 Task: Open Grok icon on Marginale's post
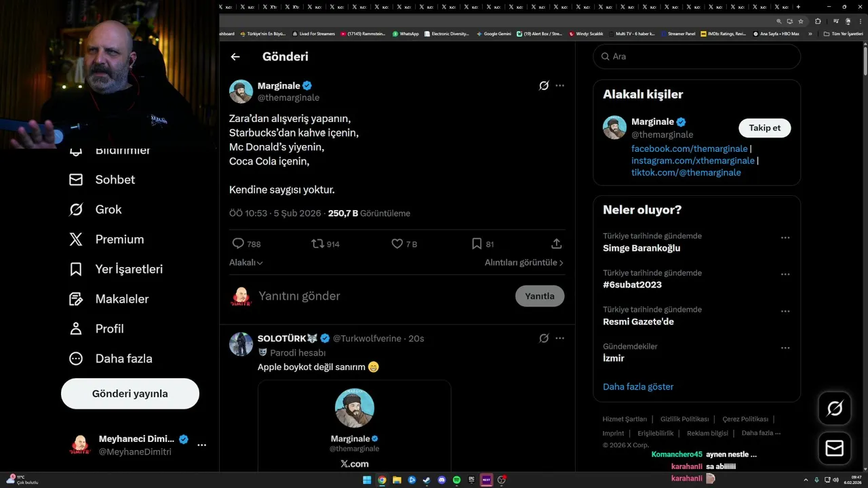[x=544, y=85]
